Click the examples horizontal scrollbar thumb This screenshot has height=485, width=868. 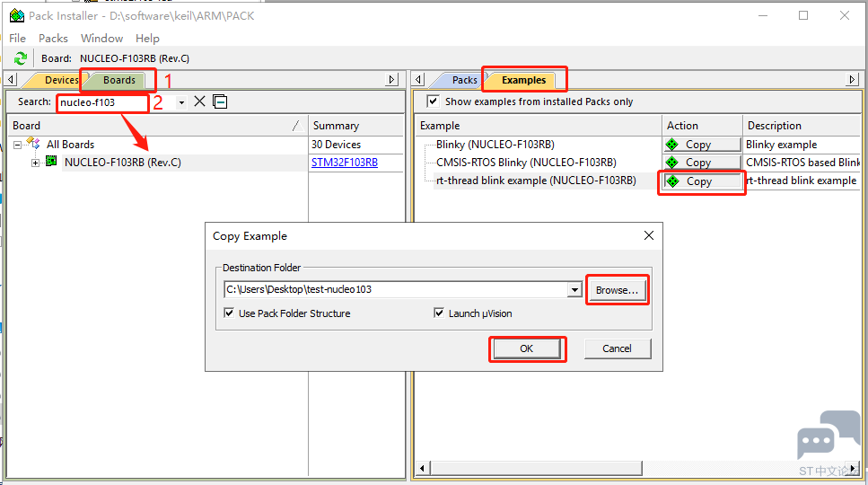[536, 469]
